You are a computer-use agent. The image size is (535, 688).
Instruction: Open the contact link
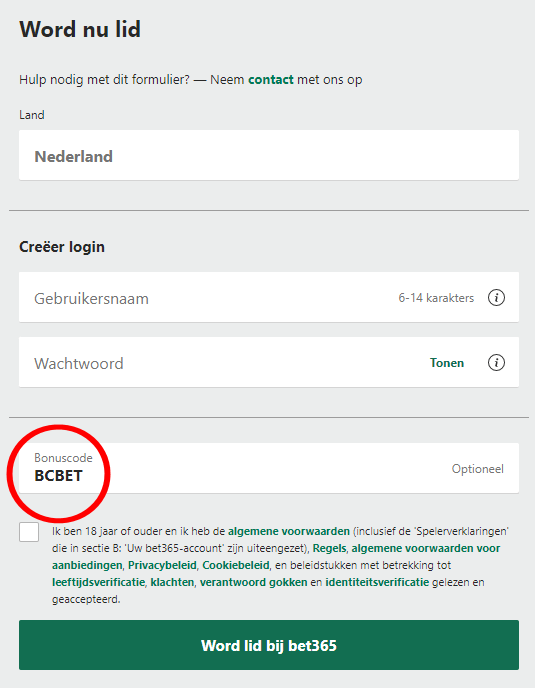(271, 80)
